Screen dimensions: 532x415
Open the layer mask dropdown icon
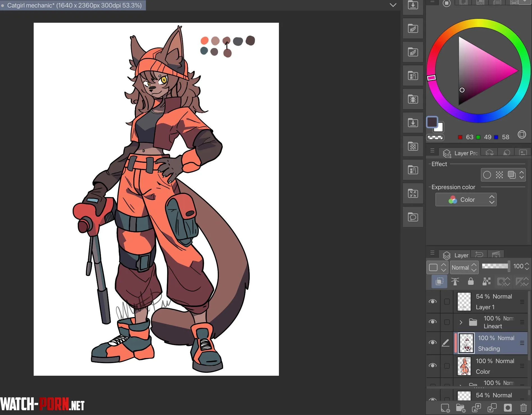click(x=504, y=281)
